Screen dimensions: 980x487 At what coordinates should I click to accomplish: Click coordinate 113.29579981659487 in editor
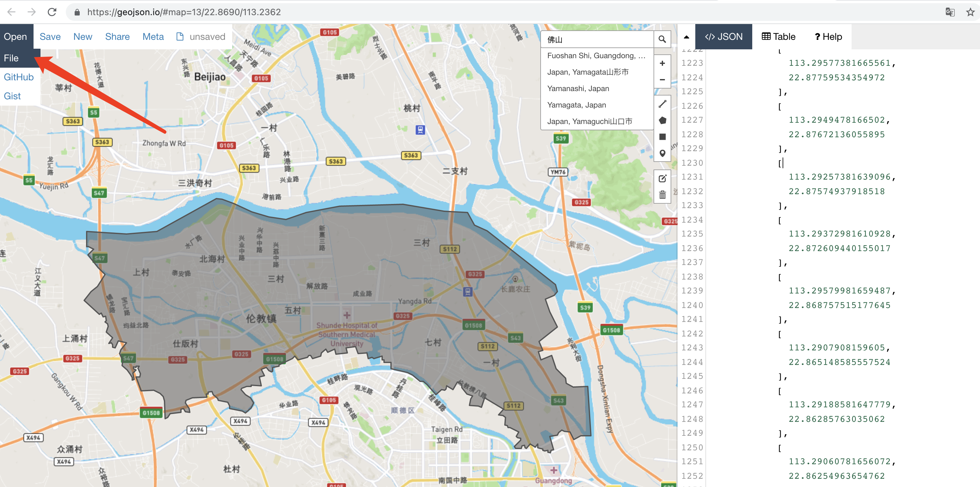click(840, 290)
